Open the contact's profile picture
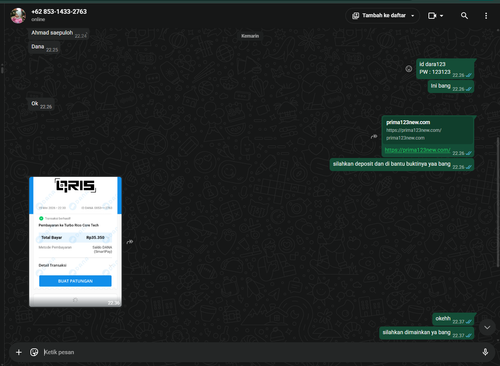This screenshot has width=500, height=366. coord(18,15)
